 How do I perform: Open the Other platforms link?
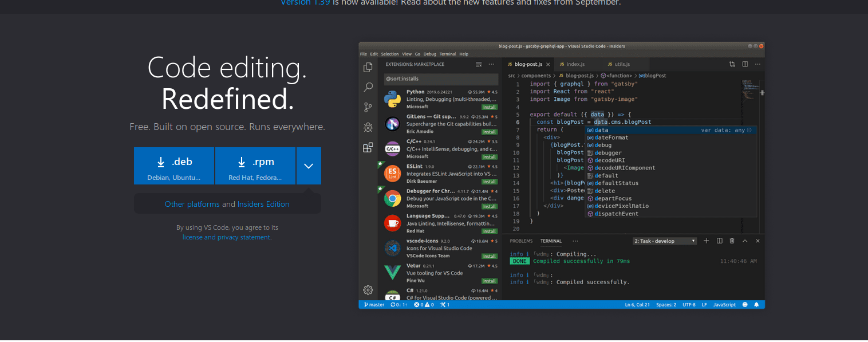192,205
